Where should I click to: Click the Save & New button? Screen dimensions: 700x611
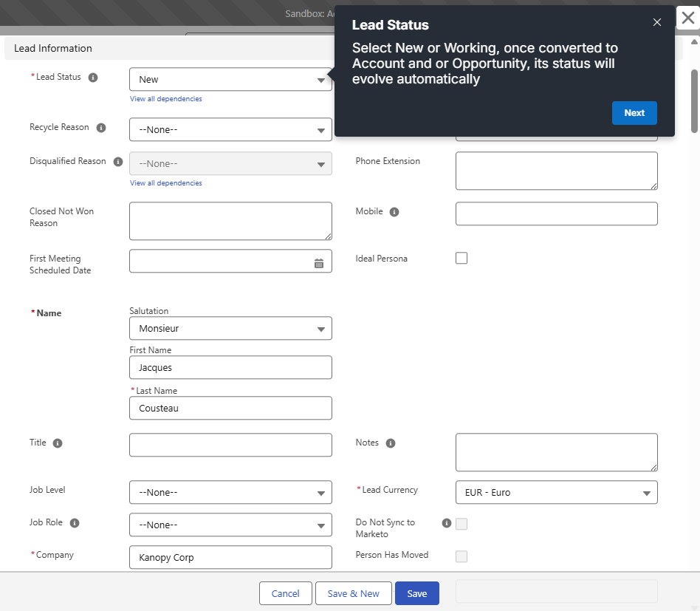click(x=353, y=594)
